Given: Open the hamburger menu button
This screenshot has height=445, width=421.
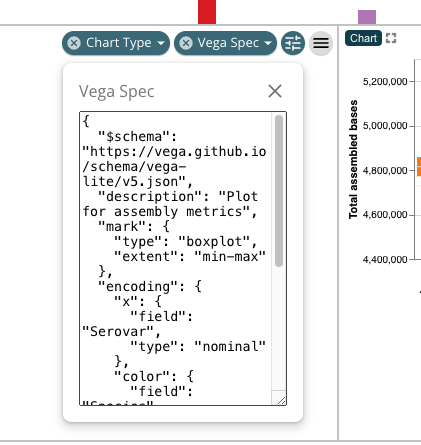Looking at the screenshot, I should coord(321,43).
